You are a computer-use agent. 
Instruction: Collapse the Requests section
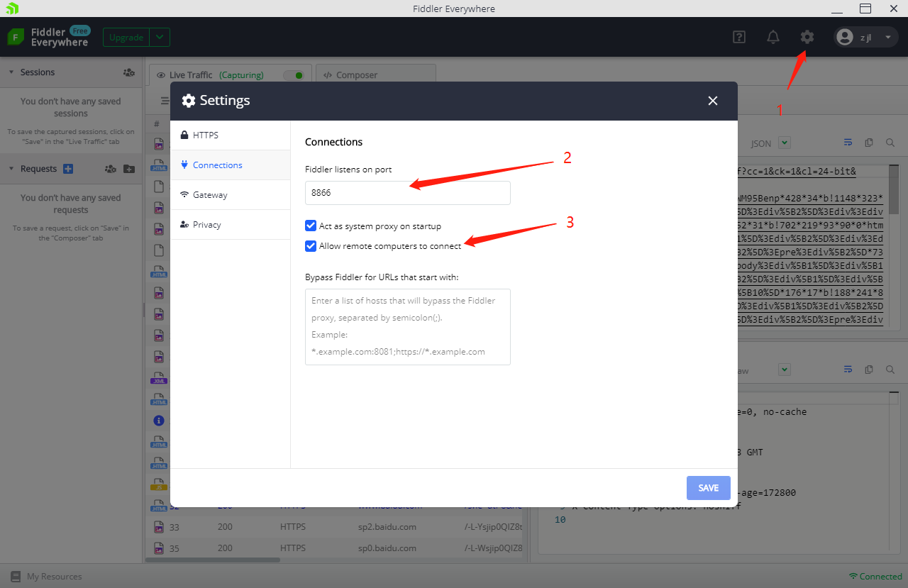tap(11, 169)
